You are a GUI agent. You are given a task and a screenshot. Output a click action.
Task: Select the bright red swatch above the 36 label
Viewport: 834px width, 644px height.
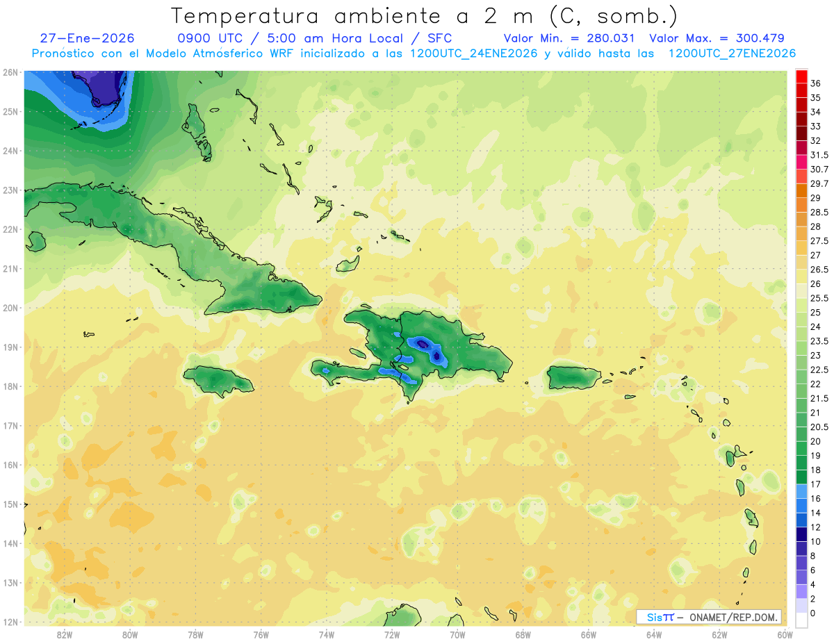pyautogui.click(x=801, y=76)
